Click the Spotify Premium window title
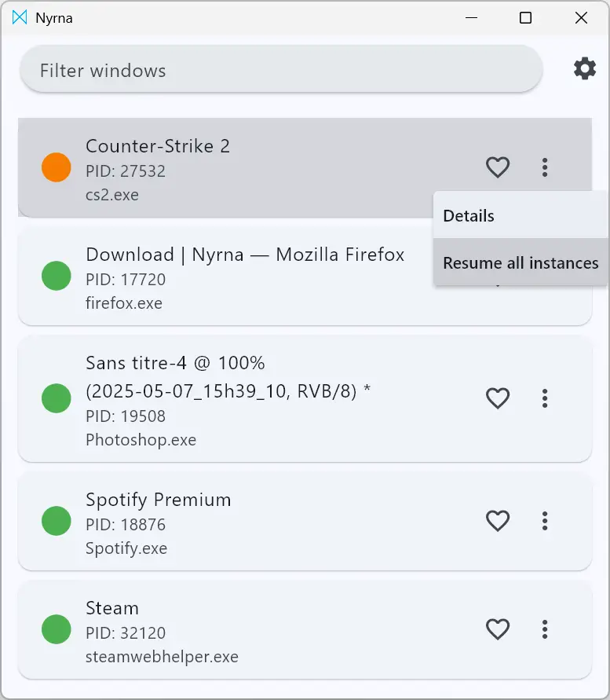This screenshot has width=610, height=700. coord(159,500)
